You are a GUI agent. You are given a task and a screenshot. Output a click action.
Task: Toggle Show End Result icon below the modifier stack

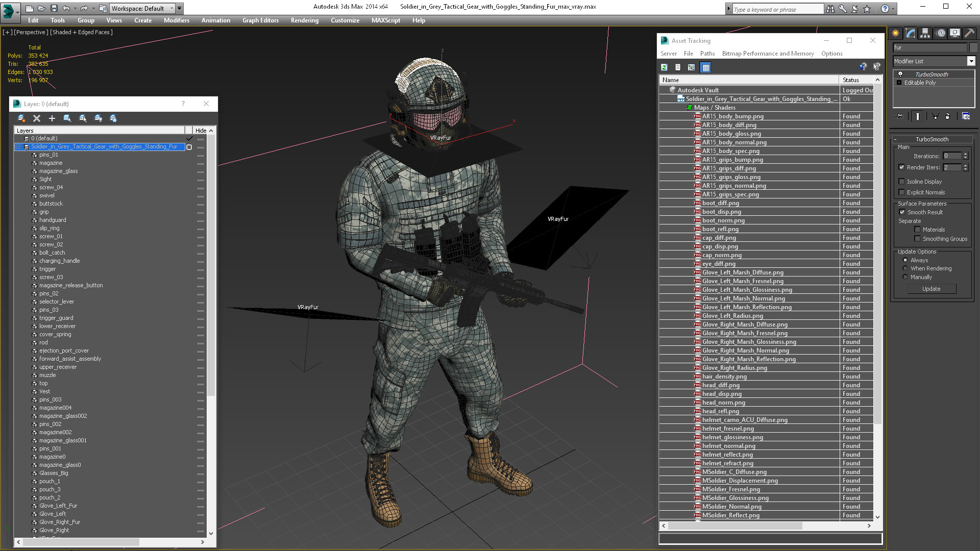(917, 116)
